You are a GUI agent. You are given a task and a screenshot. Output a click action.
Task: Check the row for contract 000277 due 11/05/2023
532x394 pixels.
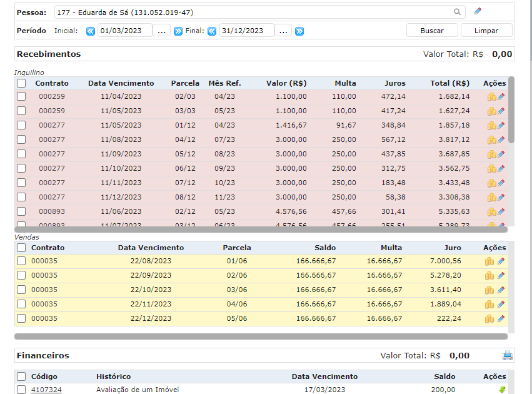tap(21, 125)
